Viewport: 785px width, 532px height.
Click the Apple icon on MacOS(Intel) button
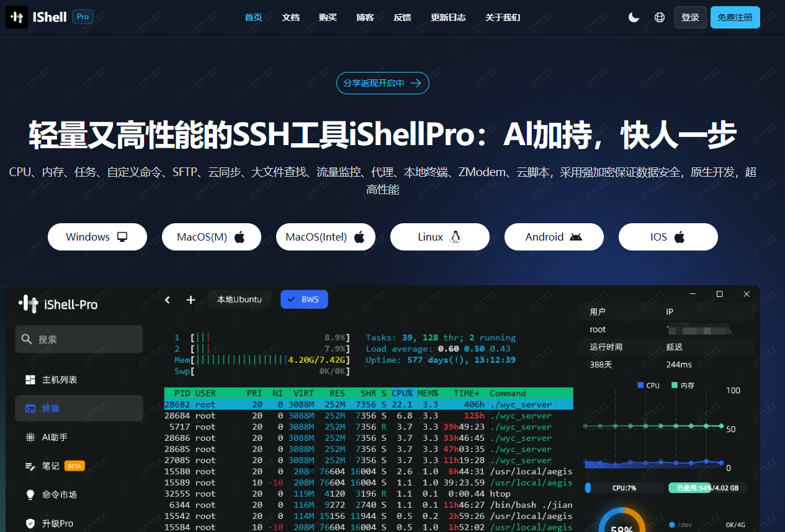click(359, 237)
